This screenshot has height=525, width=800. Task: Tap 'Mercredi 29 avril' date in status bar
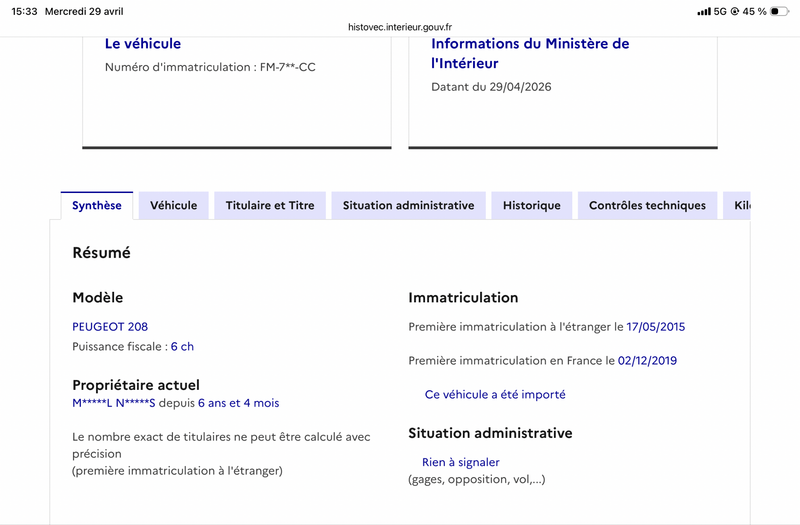(x=84, y=11)
